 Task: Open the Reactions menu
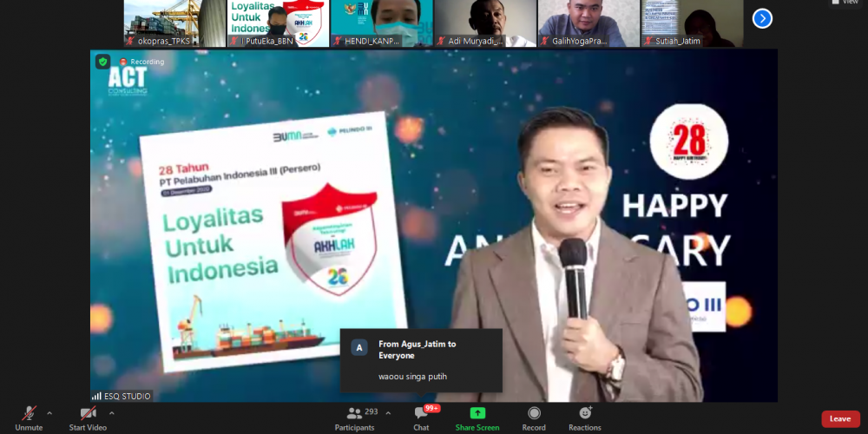pos(584,415)
